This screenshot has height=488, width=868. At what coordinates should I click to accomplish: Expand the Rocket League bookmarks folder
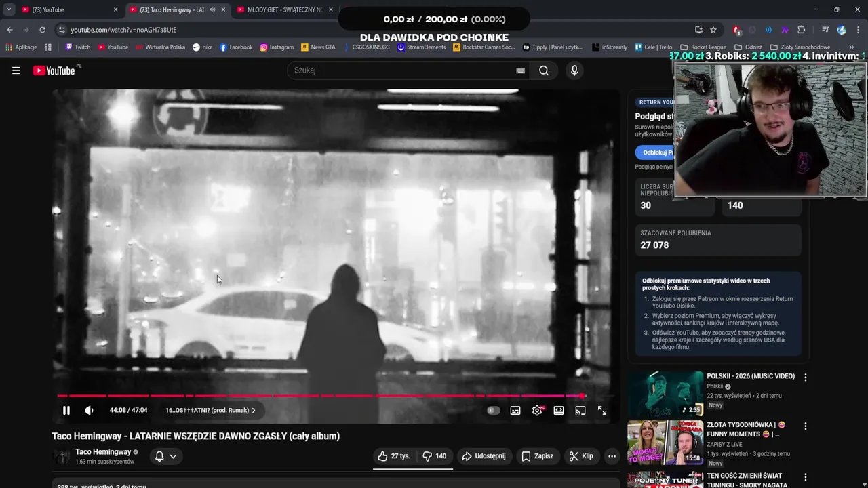(703, 47)
